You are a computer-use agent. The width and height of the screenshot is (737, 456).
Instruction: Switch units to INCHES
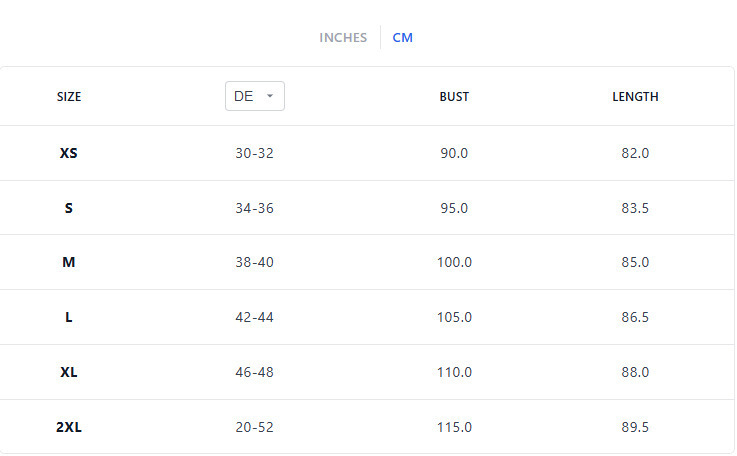pos(343,38)
